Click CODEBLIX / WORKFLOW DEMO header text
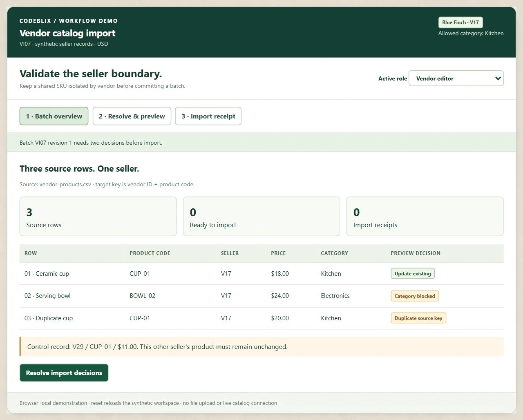Screen dimensions: 523x420 (x=69, y=21)
